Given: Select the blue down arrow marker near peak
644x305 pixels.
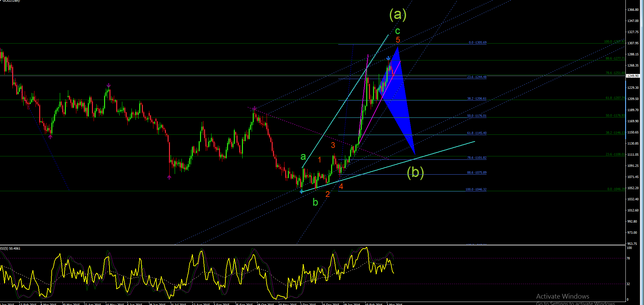Looking at the screenshot, I should (x=389, y=58).
